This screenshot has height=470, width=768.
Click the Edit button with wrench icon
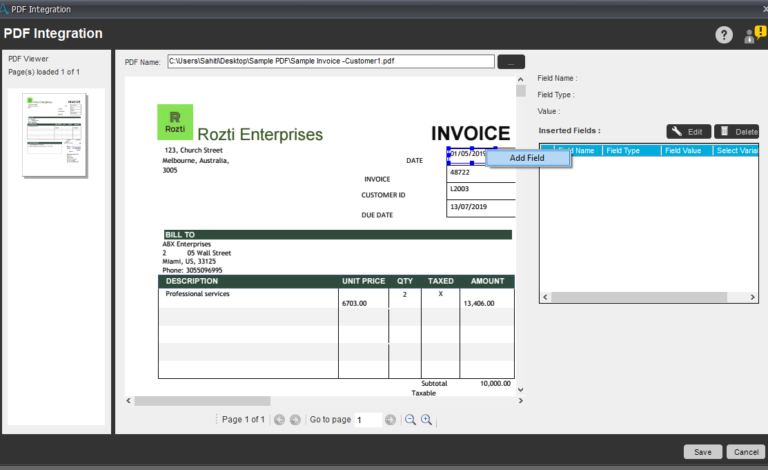point(687,132)
